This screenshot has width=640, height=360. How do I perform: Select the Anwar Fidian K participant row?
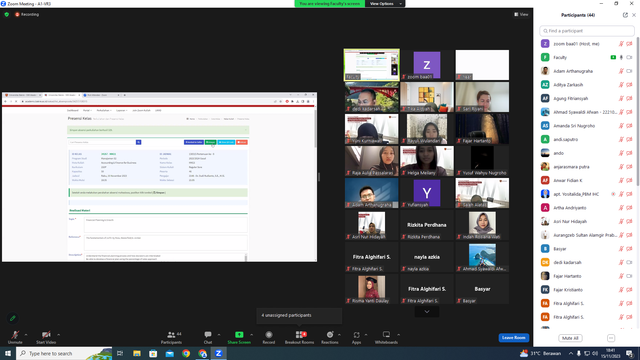(x=587, y=180)
